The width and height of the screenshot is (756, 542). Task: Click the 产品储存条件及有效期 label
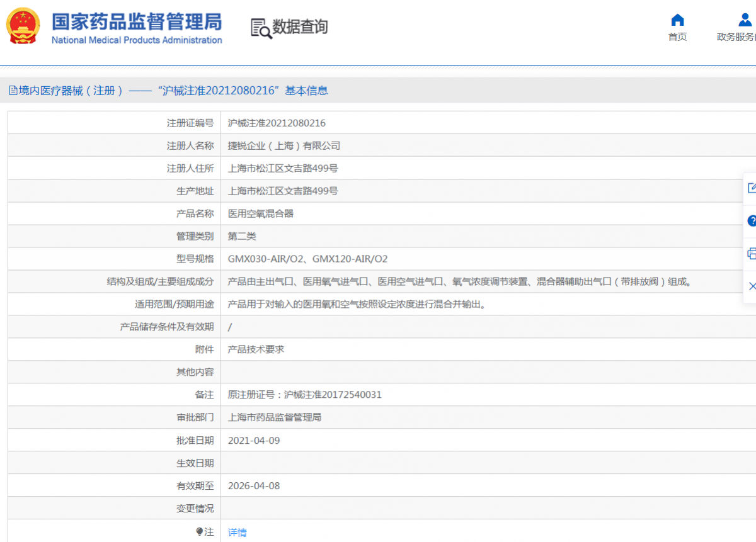pos(167,327)
